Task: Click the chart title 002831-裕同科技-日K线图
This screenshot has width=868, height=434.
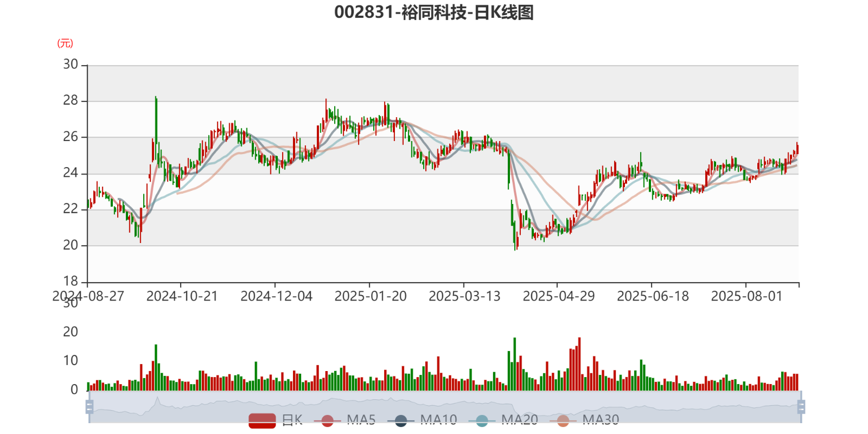Action: click(434, 12)
